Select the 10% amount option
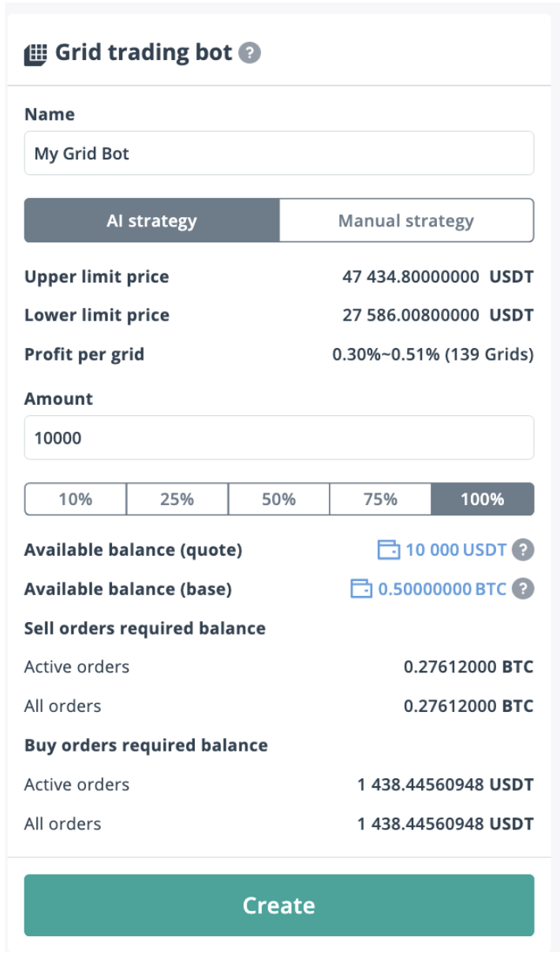 click(76, 499)
